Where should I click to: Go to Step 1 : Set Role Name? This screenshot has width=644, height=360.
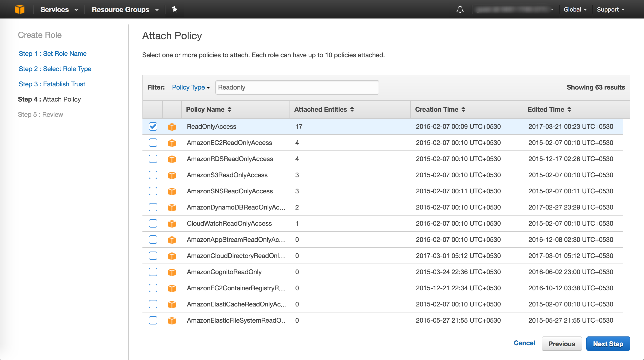pos(53,54)
